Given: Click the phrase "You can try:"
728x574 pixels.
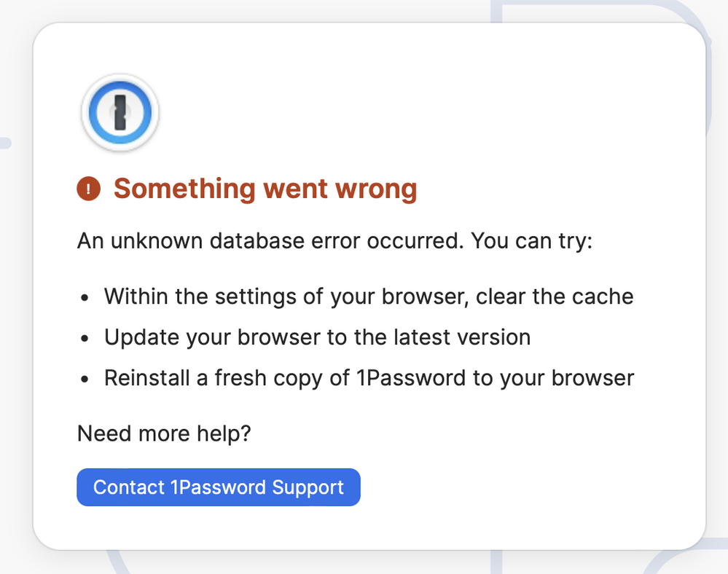Looking at the screenshot, I should click(531, 241).
